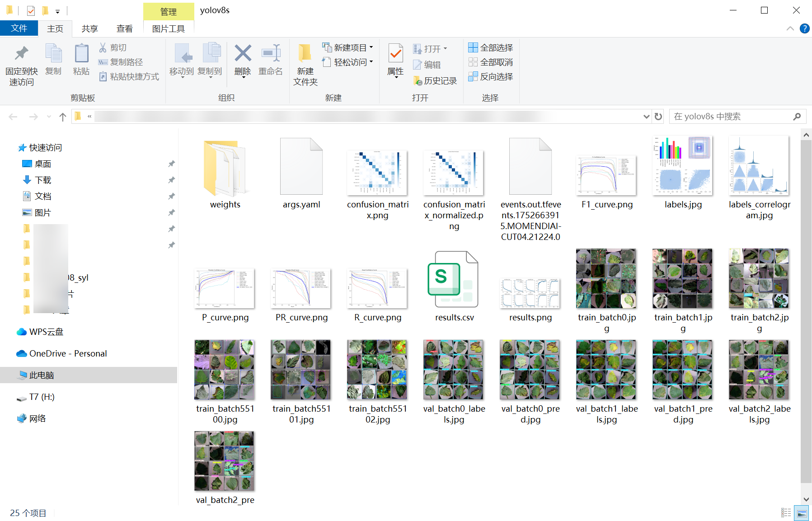This screenshot has height=521, width=812.
Task: Click the Rename icon
Action: tap(271, 53)
